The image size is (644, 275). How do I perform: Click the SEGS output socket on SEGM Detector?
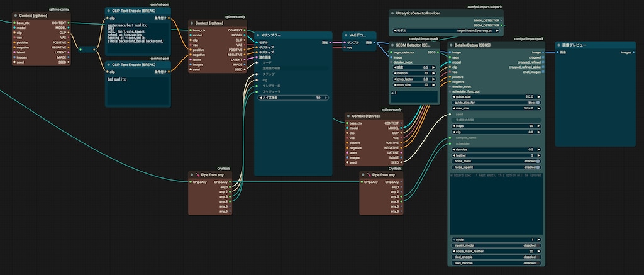pyautogui.click(x=438, y=53)
